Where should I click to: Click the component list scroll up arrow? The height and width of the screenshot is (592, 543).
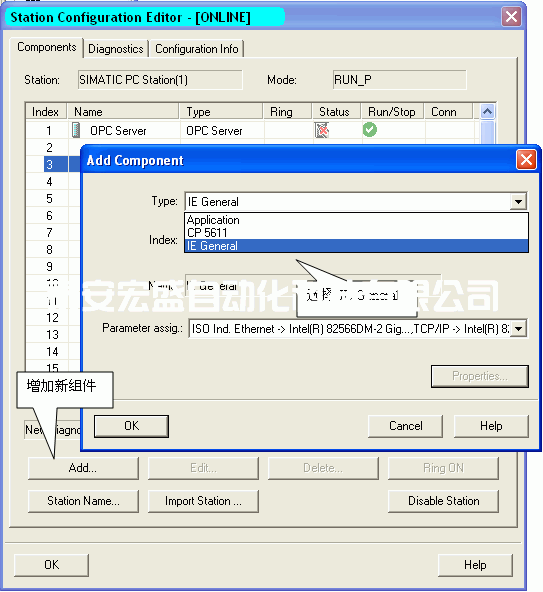(x=487, y=111)
